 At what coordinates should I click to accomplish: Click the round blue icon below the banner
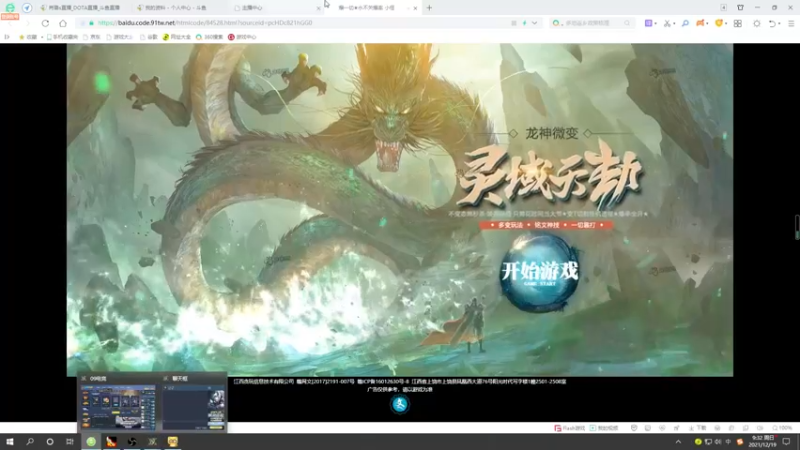400,404
